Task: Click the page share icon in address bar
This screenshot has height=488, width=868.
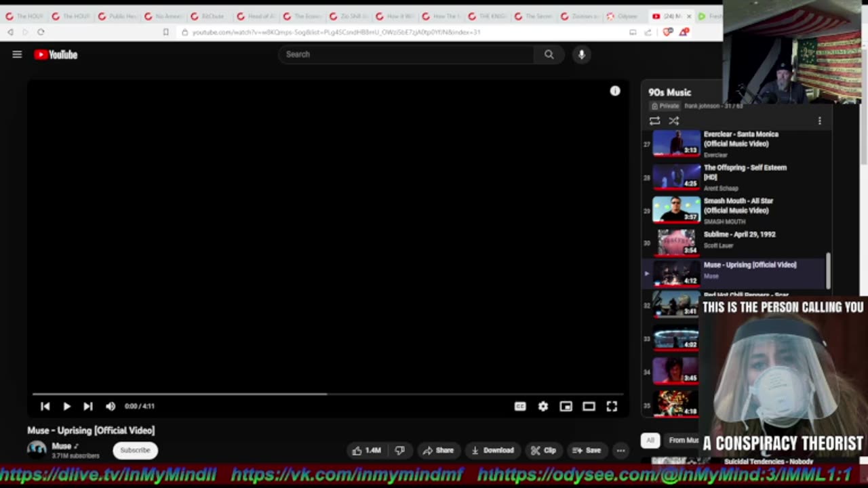Action: pyautogui.click(x=648, y=32)
